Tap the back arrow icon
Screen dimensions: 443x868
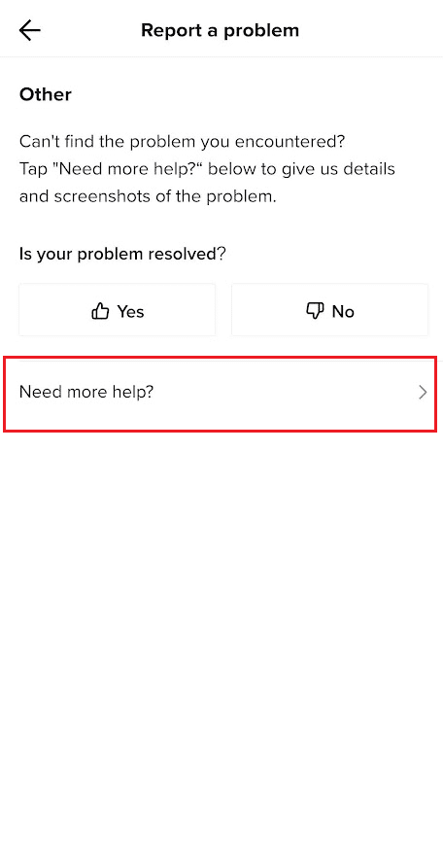click(x=30, y=30)
